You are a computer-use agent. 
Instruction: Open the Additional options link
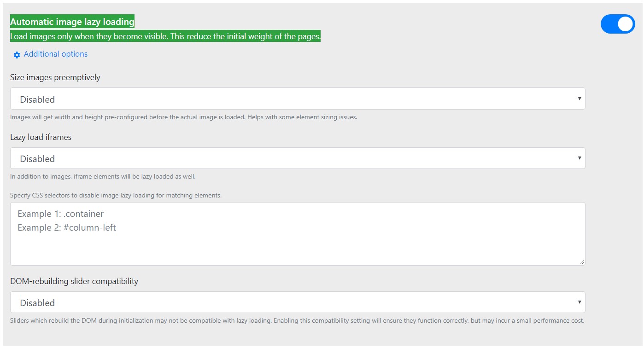pyautogui.click(x=55, y=54)
